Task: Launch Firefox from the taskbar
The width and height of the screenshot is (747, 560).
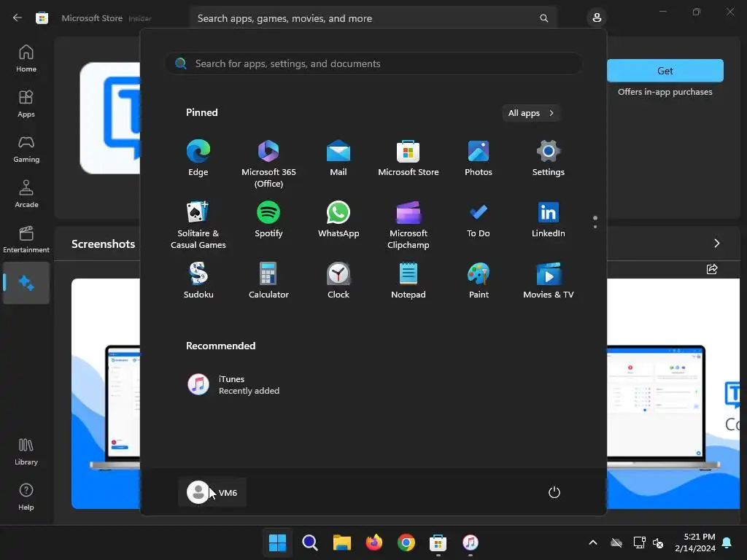Action: pyautogui.click(x=374, y=542)
